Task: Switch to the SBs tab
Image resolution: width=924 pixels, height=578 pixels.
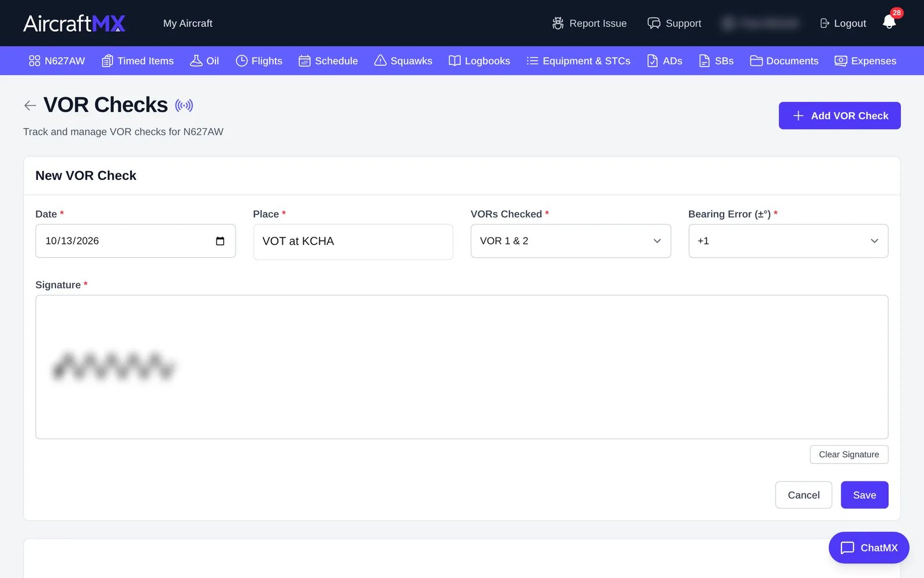Action: tap(716, 61)
